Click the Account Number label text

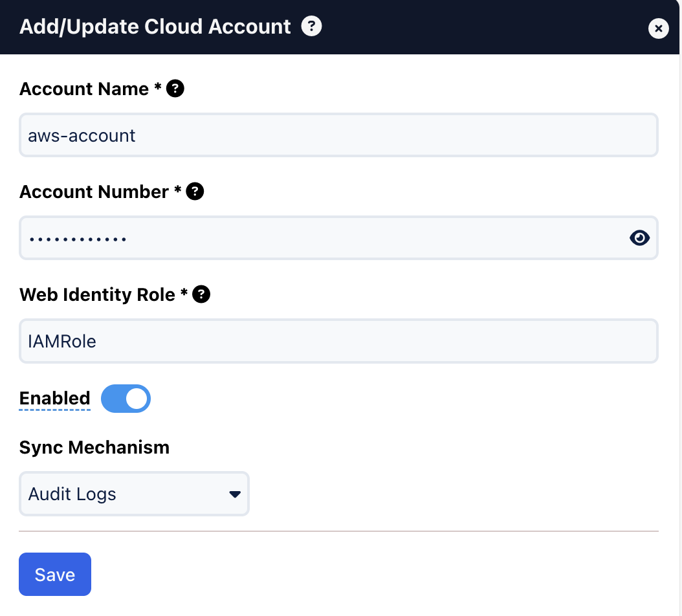94,192
